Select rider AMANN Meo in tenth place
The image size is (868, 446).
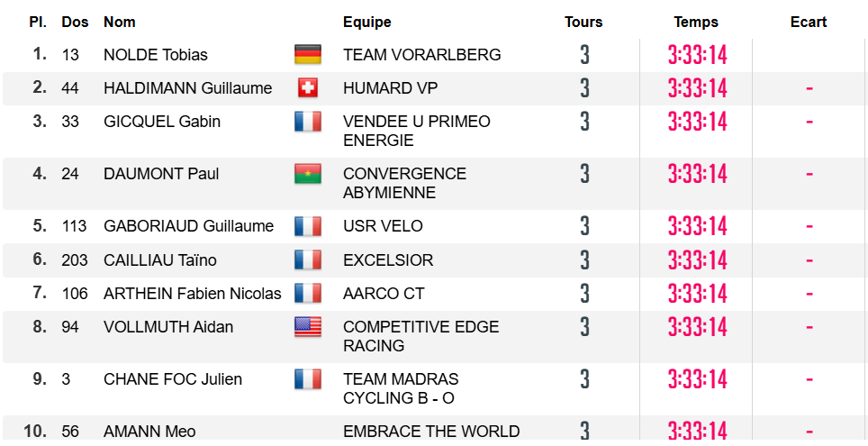coord(149,431)
